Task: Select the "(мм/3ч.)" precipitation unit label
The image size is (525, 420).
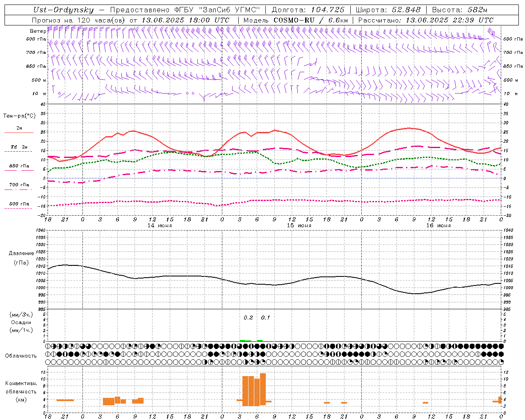Action: click(21, 315)
